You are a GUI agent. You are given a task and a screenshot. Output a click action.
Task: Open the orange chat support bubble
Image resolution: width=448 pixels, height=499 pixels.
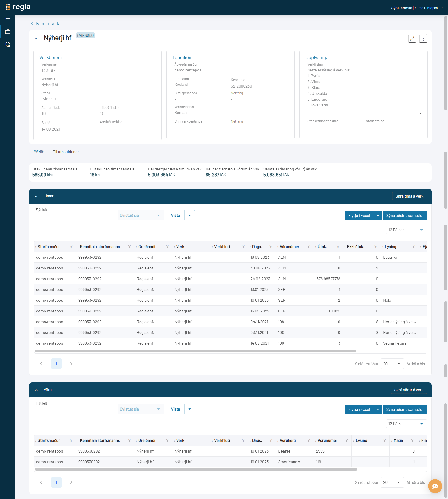(x=435, y=486)
